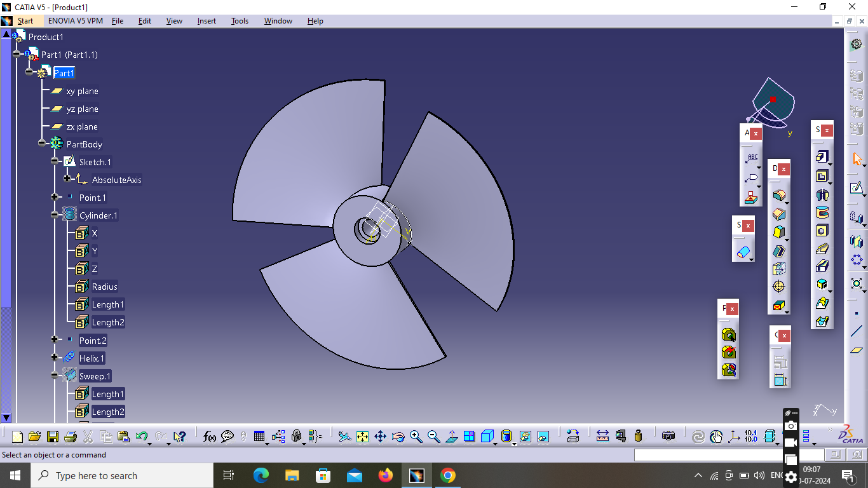The width and height of the screenshot is (868, 488).
Task: Open the Tools menu
Action: (x=240, y=21)
